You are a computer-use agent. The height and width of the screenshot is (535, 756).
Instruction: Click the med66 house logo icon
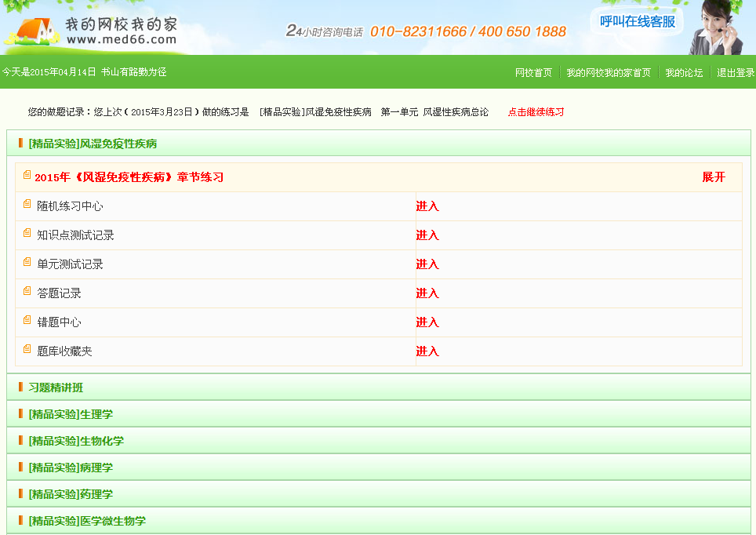31,33
